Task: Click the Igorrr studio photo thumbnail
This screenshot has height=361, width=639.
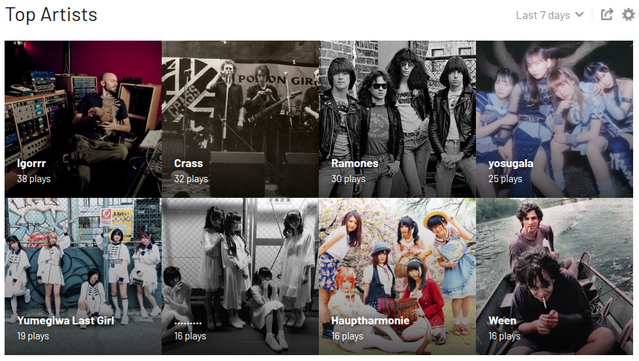Action: [83, 119]
